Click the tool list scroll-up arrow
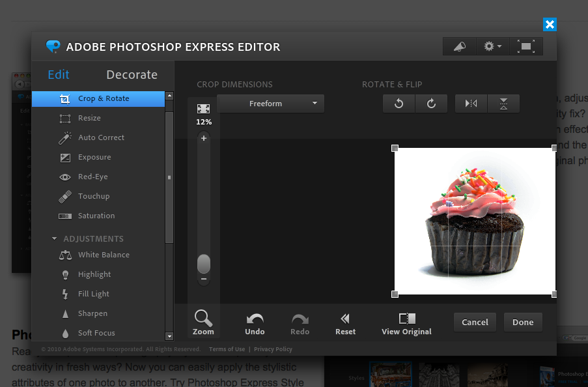Image resolution: width=588 pixels, height=387 pixels. click(x=169, y=96)
